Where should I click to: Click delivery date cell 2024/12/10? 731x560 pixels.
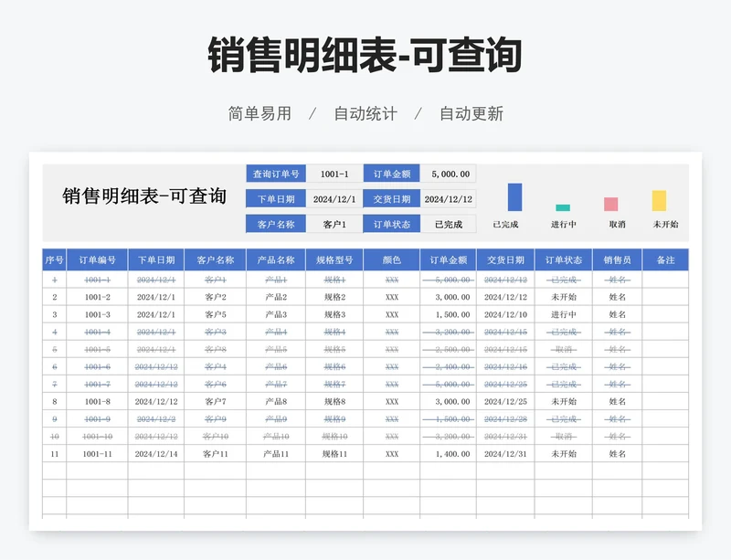tap(505, 315)
